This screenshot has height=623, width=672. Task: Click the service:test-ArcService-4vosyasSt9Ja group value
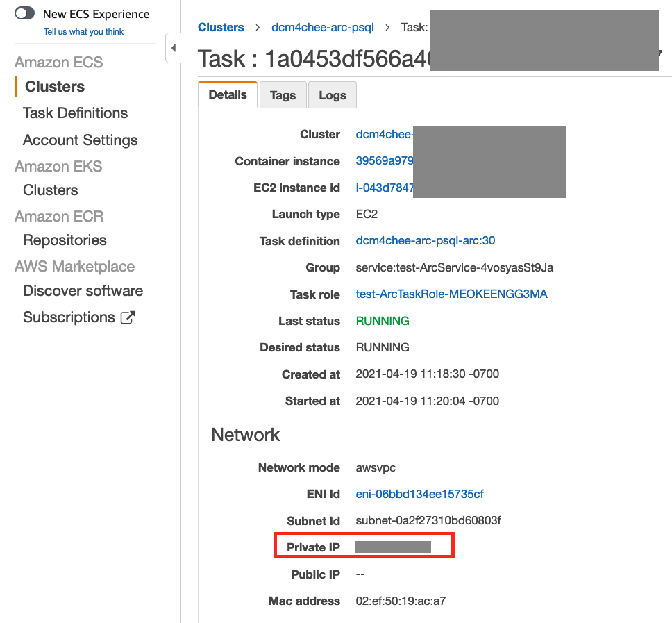pos(454,268)
